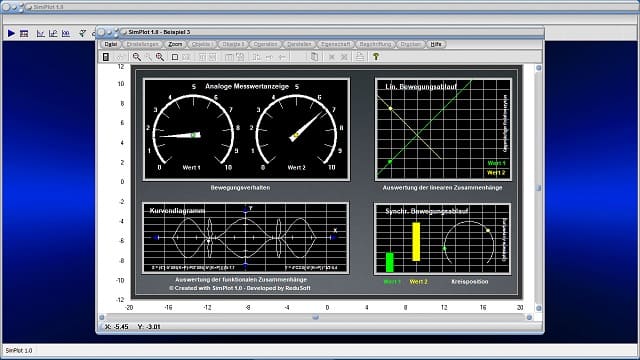Click the horizontal scrollbar thumb under the plot
The height and width of the screenshot is (360, 640).
coord(315,317)
